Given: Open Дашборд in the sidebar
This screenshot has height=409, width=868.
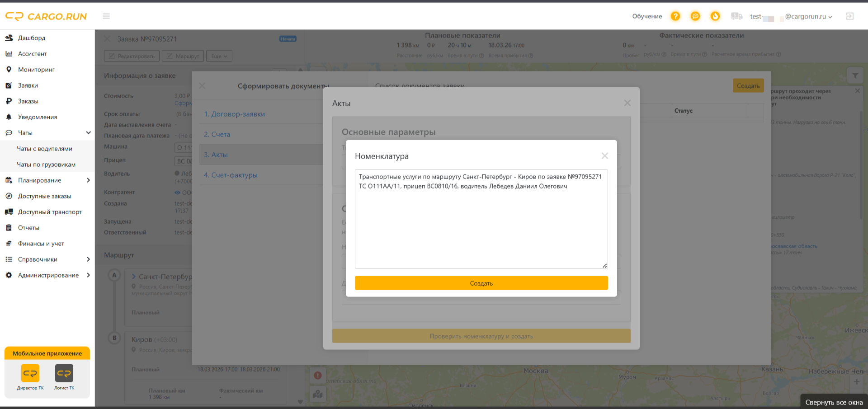Looking at the screenshot, I should pyautogui.click(x=32, y=38).
